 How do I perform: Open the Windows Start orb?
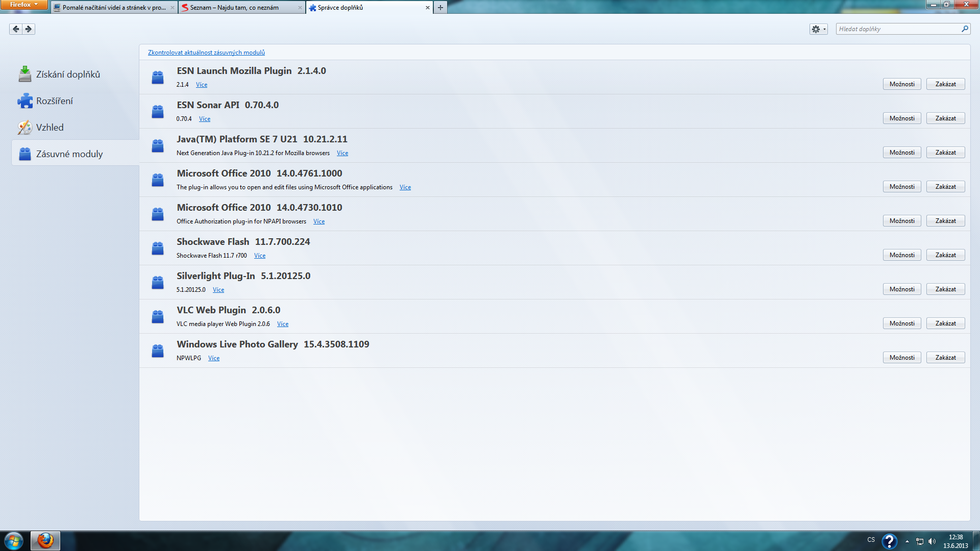(14, 541)
